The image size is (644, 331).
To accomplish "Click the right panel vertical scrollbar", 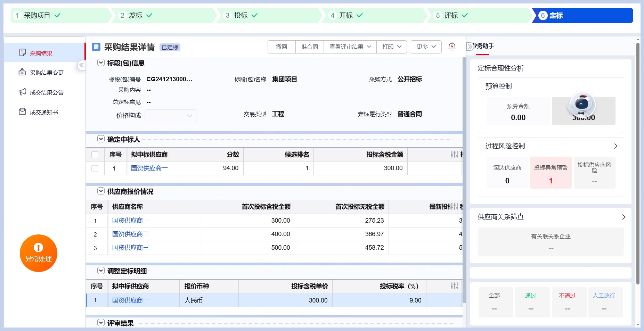I will pos(638,163).
